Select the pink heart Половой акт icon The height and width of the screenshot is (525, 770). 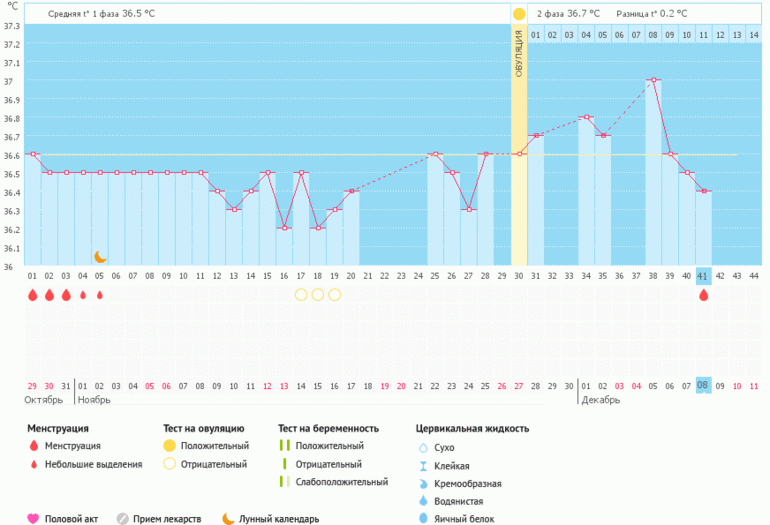click(33, 519)
